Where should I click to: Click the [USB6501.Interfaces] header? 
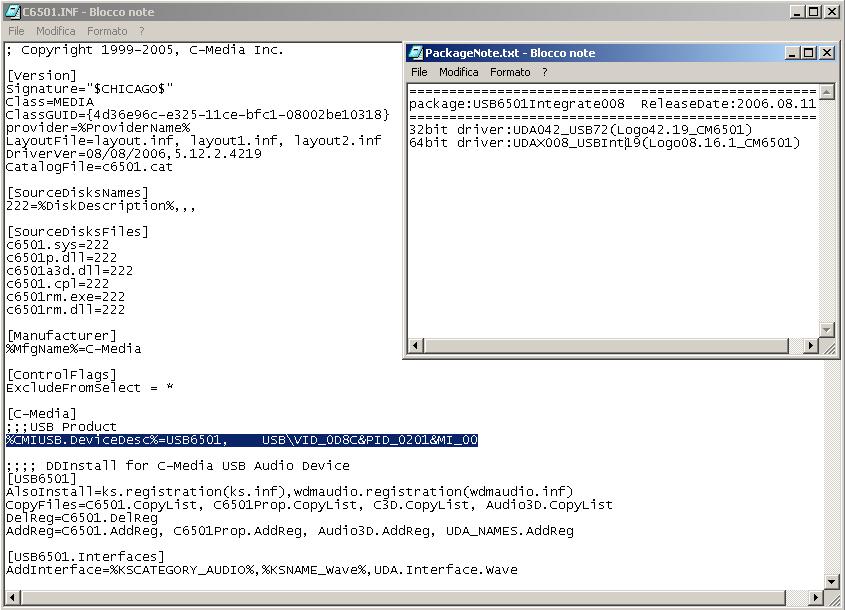tap(85, 557)
